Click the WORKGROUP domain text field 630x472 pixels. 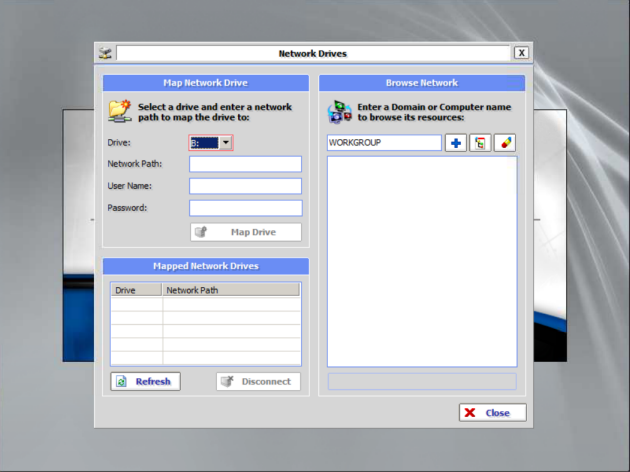(384, 143)
